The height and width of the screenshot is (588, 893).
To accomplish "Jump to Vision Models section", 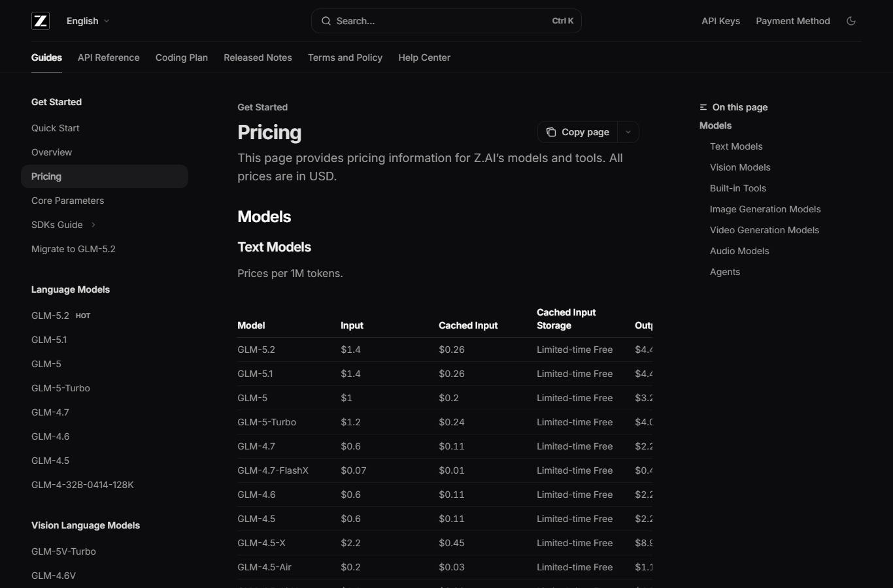I will [740, 167].
